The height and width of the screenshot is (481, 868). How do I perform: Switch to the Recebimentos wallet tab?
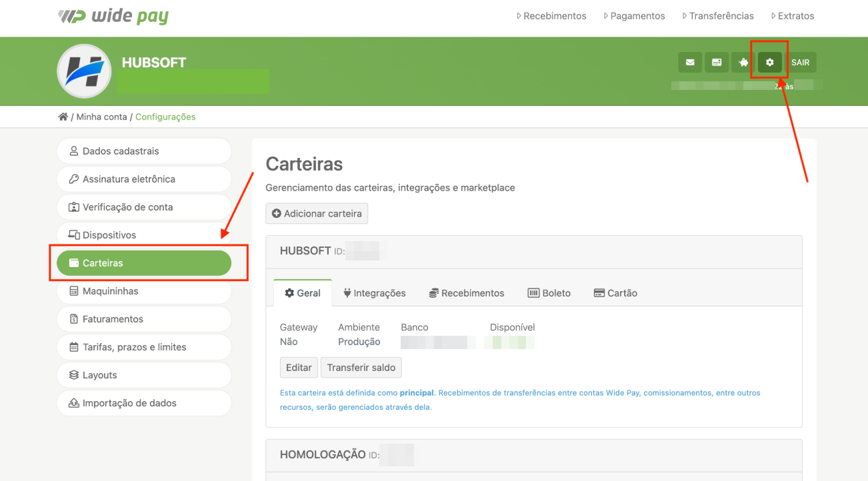coord(467,293)
